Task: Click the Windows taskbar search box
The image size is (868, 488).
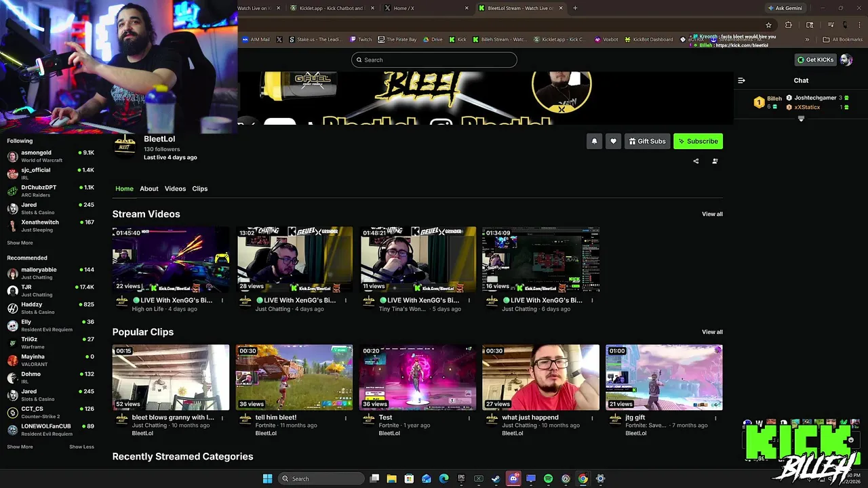Action: point(322,479)
